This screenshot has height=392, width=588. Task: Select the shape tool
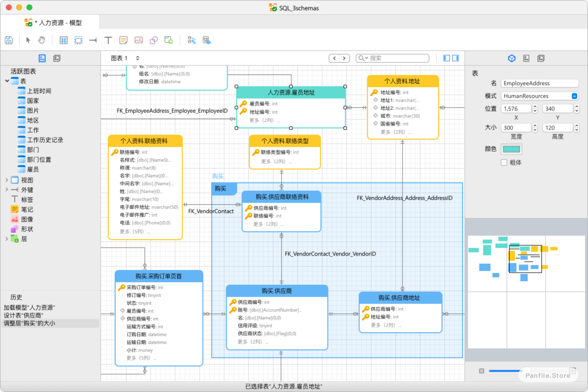(x=154, y=40)
